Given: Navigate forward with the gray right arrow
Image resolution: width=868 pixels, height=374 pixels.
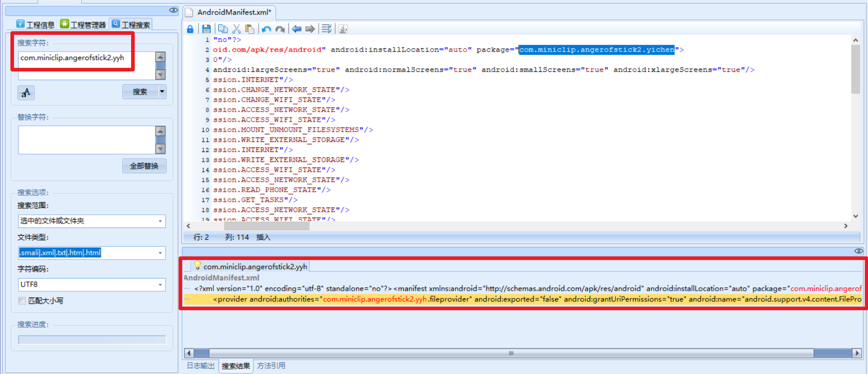Looking at the screenshot, I should click(x=310, y=29).
